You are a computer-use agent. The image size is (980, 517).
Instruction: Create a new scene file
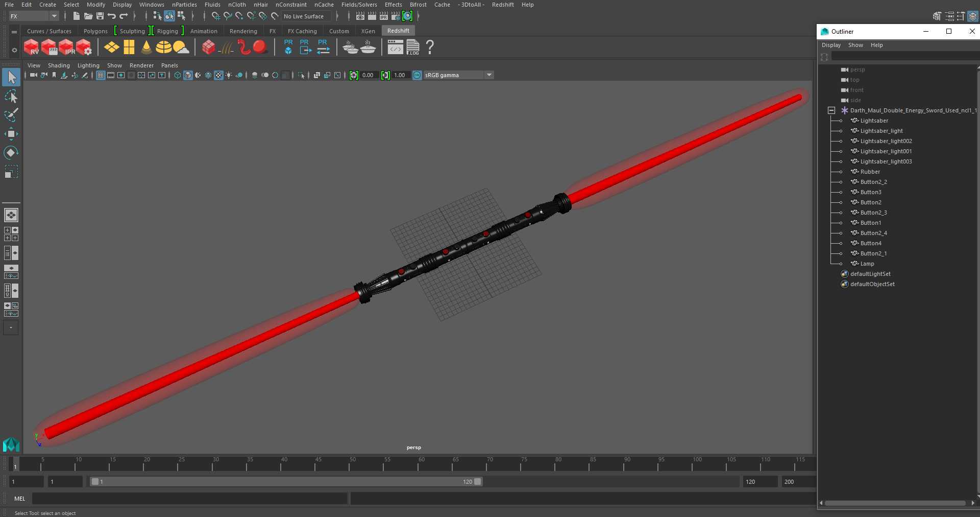(x=76, y=16)
